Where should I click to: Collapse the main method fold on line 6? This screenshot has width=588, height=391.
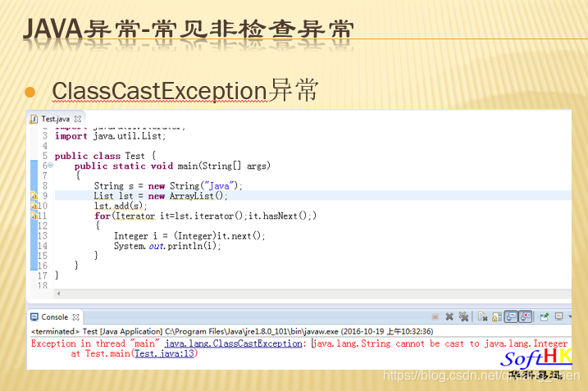pos(50,165)
